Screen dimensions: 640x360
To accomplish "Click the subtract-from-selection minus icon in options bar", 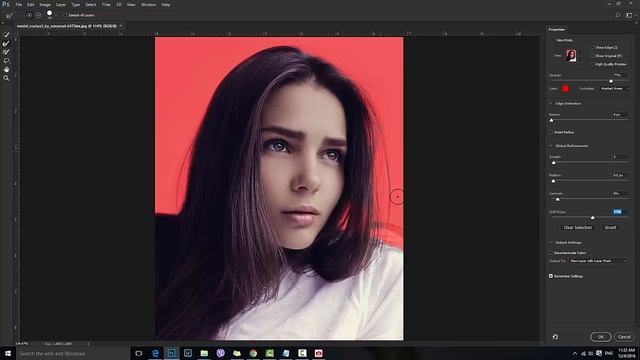I will click(38, 15).
